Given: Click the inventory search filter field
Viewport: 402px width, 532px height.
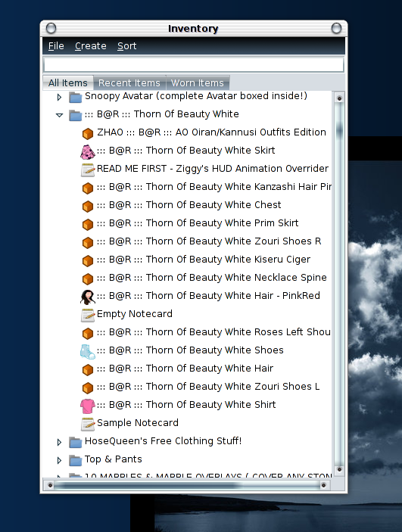Looking at the screenshot, I should [194, 64].
